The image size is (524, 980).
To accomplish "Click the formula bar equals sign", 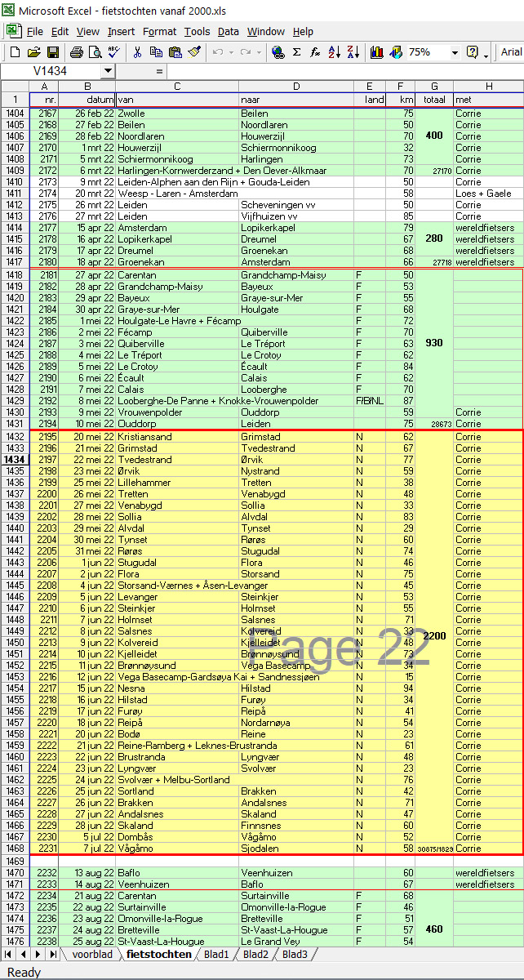I will point(158,72).
